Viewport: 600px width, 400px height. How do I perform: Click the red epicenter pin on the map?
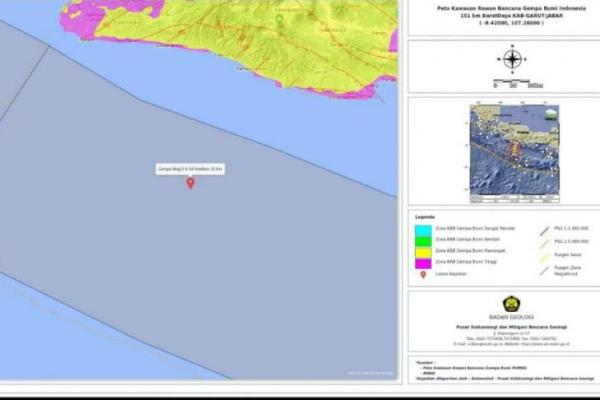[x=190, y=183]
